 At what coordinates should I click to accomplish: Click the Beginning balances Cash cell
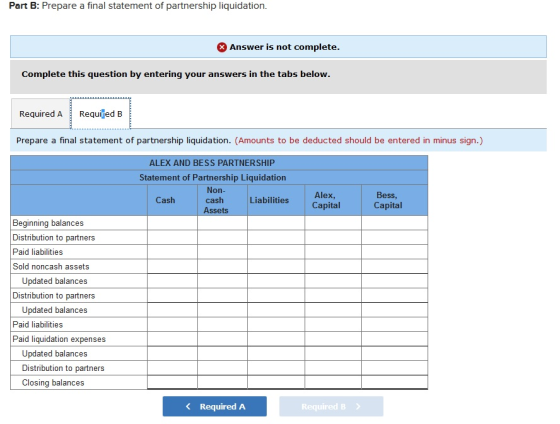point(172,223)
